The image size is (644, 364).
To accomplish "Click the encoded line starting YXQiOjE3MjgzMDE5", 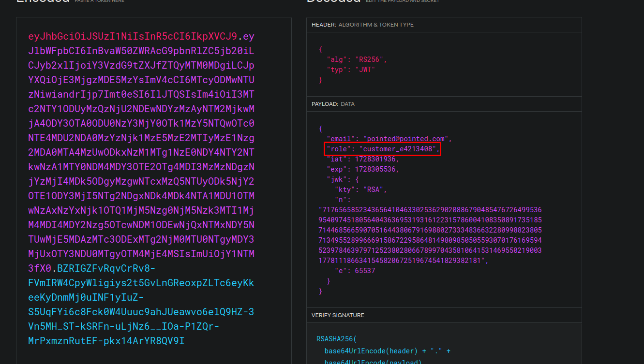I will click(141, 80).
